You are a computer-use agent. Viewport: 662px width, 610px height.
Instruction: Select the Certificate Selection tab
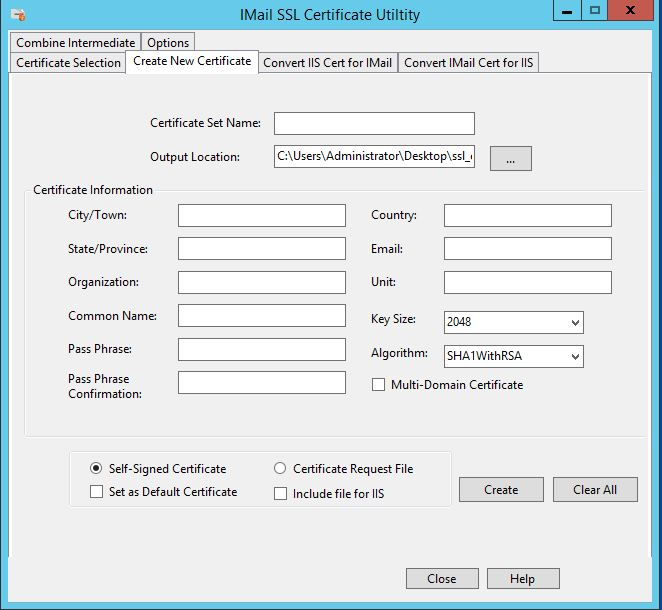point(69,62)
